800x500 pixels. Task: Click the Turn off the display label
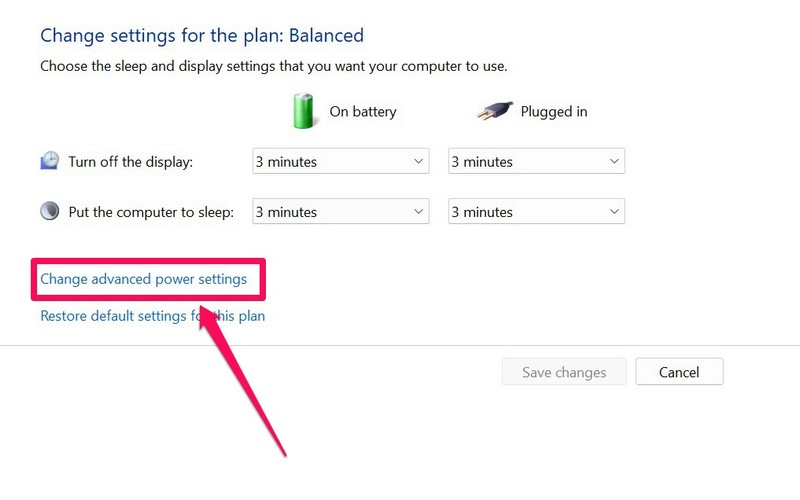click(130, 162)
